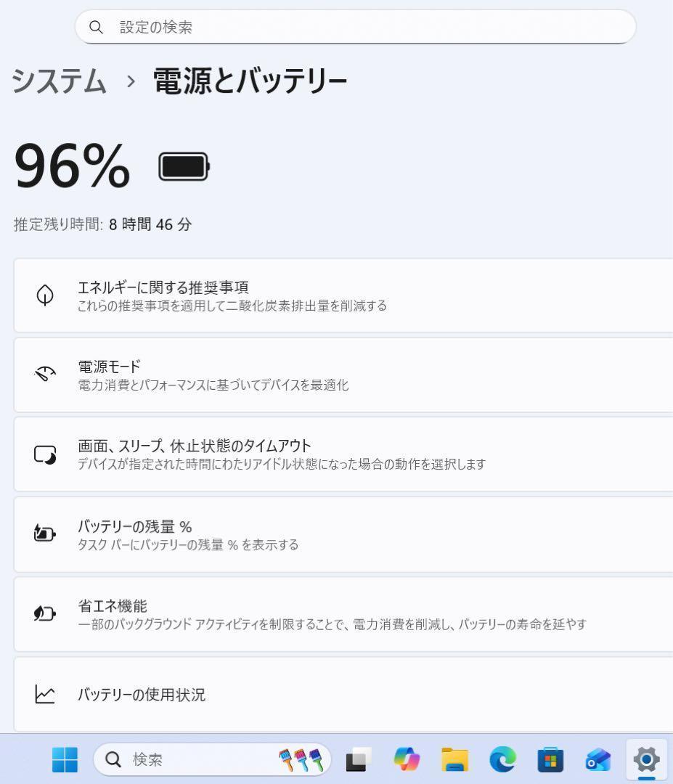Click the large battery icon next to 96%
673x784 pixels.
point(184,167)
